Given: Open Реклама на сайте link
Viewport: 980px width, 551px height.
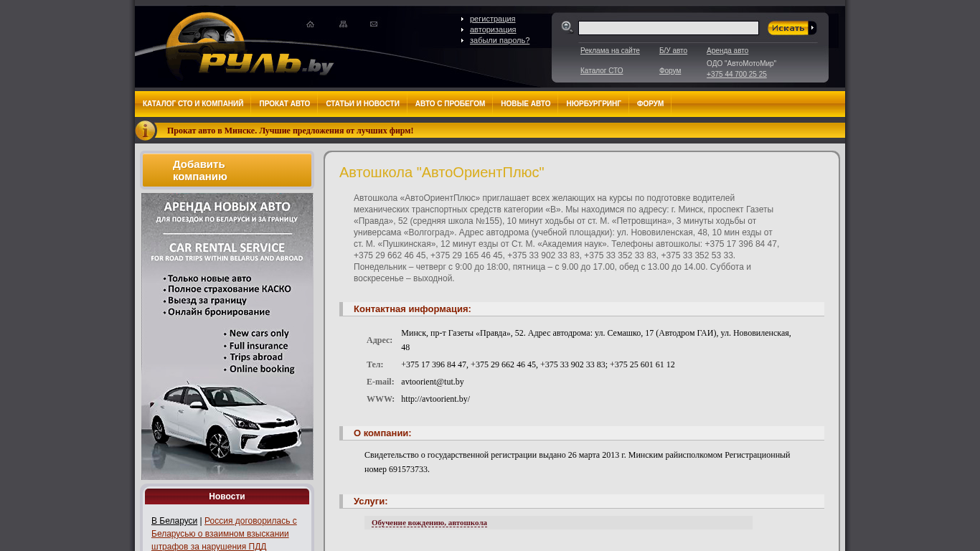Looking at the screenshot, I should tap(610, 51).
